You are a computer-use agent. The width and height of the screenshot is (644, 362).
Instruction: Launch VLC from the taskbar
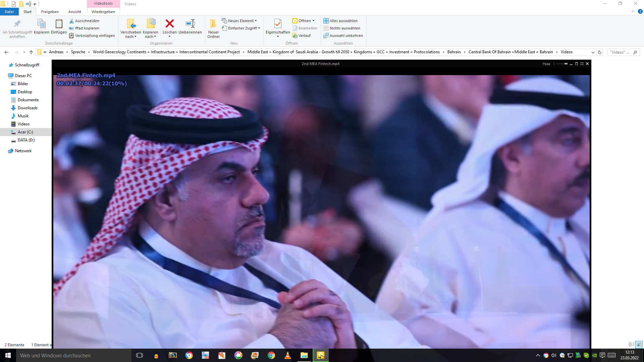coord(288,355)
